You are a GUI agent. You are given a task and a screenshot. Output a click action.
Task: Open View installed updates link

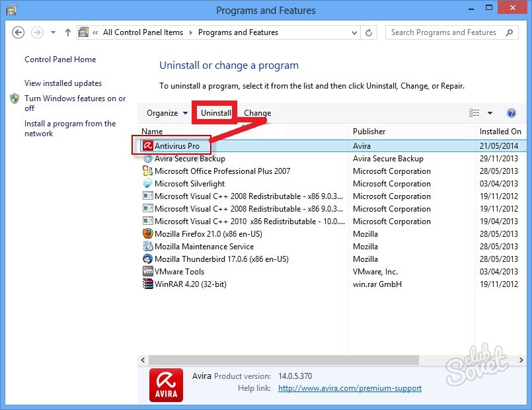pyautogui.click(x=63, y=83)
